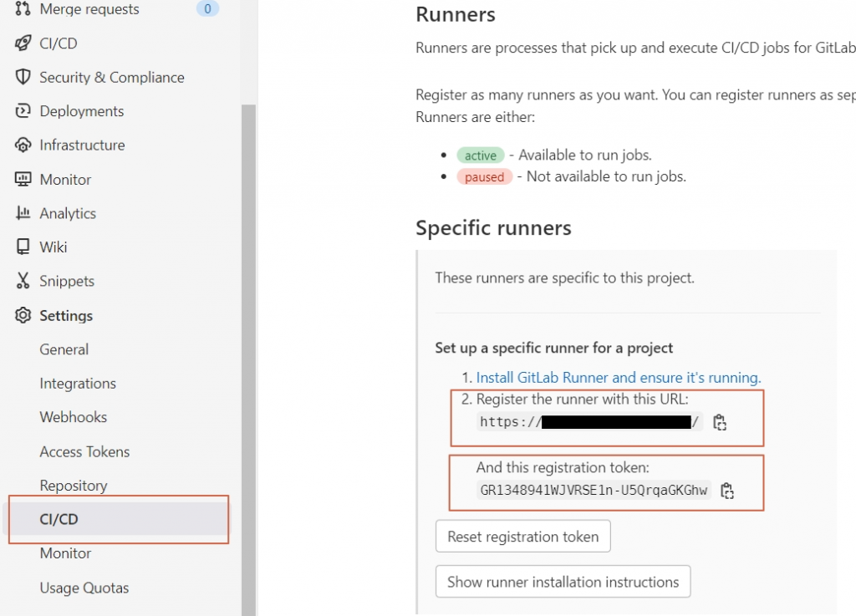
Task: Open General settings
Action: 64,349
